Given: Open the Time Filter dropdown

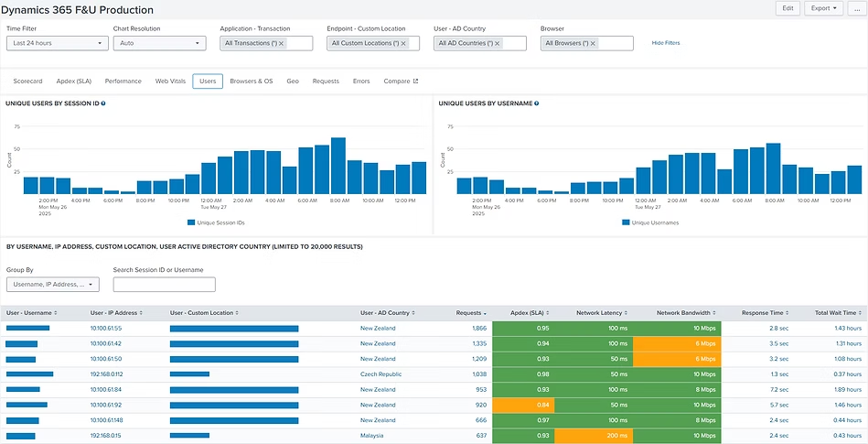Looking at the screenshot, I should pos(57,43).
